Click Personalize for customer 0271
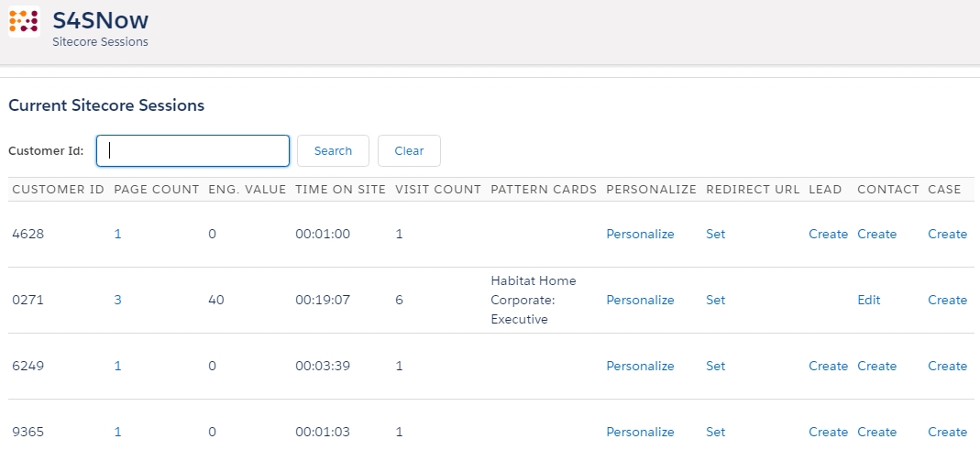This screenshot has width=980, height=450. pos(640,301)
